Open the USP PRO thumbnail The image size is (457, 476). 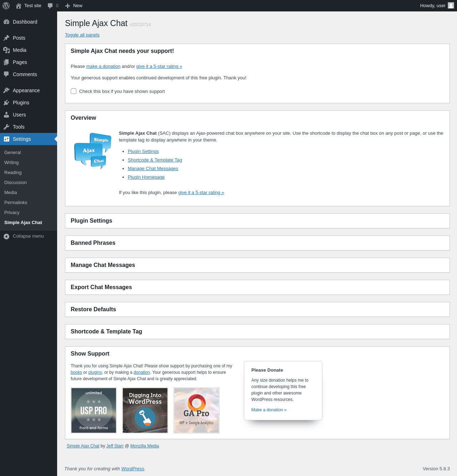pyautogui.click(x=94, y=411)
